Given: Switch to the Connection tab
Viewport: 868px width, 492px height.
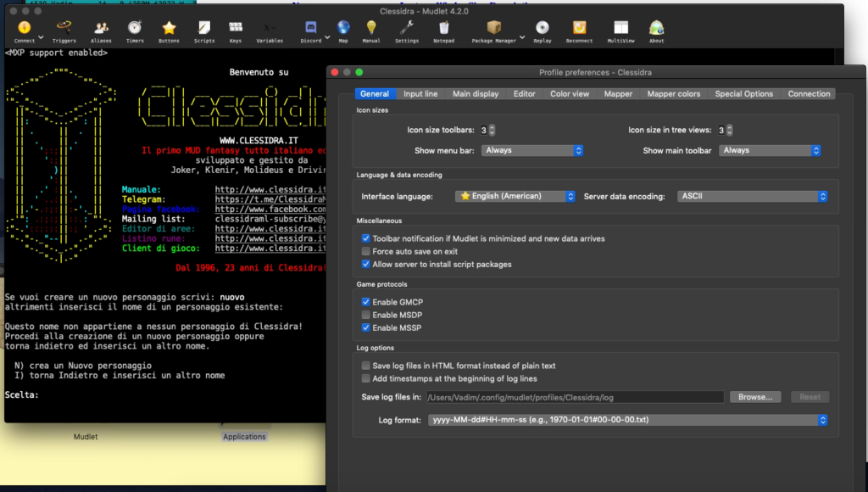Looking at the screenshot, I should click(x=810, y=94).
